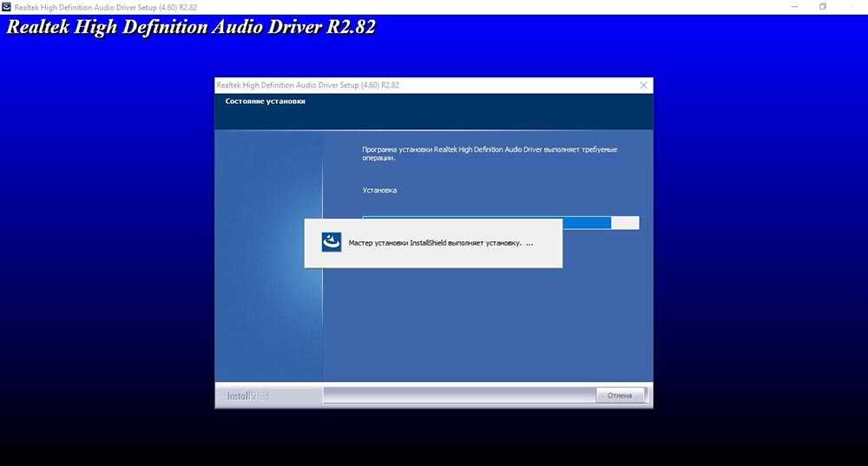
Task: Click the InstallShield wizard icon in the popup
Action: [332, 243]
